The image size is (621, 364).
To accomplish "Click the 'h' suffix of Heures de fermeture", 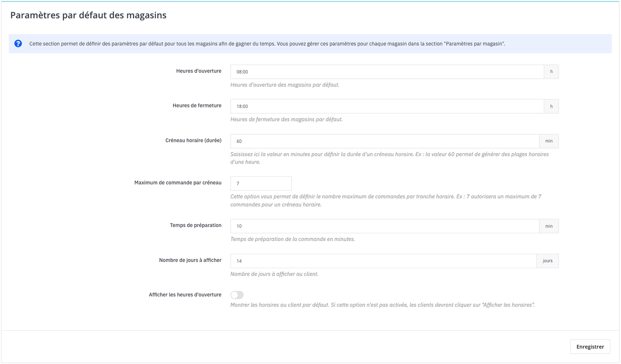I will 551,106.
